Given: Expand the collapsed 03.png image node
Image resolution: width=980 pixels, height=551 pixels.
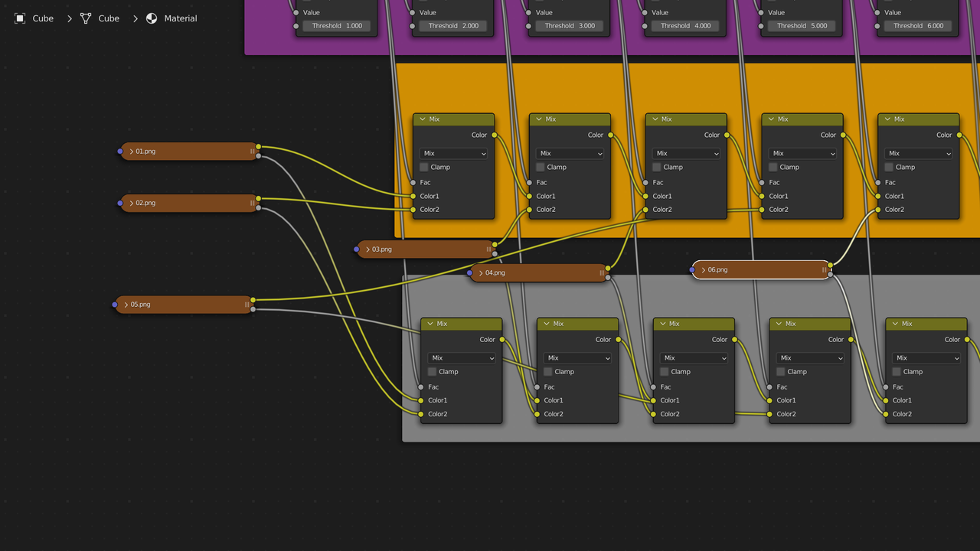Looking at the screenshot, I should point(368,249).
